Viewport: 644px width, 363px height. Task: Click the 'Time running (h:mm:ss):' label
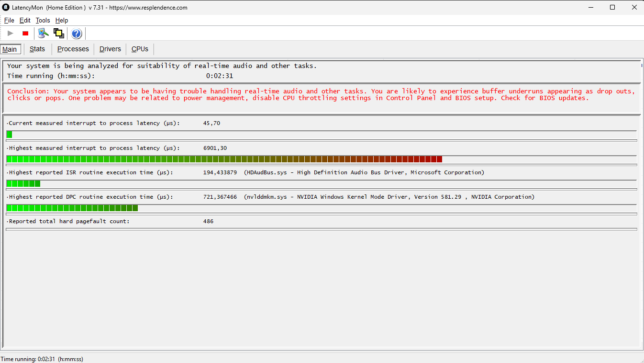[x=51, y=76]
